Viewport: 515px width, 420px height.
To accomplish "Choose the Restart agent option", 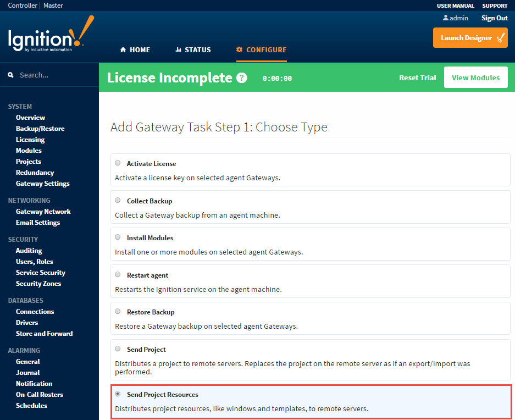I will (x=118, y=274).
